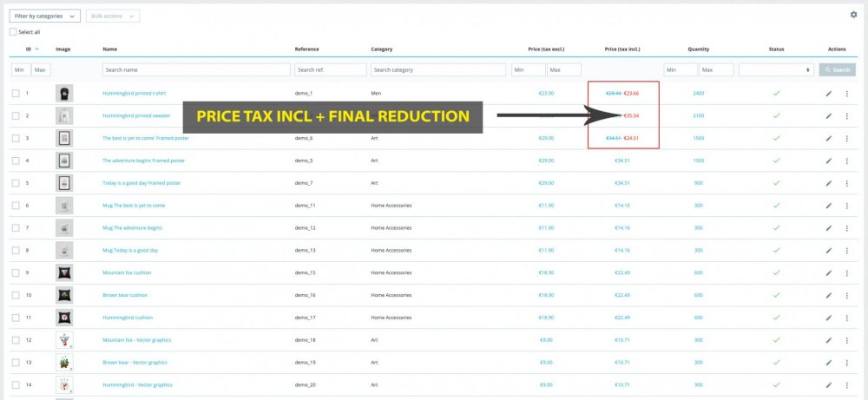Screen dimensions: 868x400
Task: Toggle status checkmark for Mug Today is a good day
Action: pos(776,250)
